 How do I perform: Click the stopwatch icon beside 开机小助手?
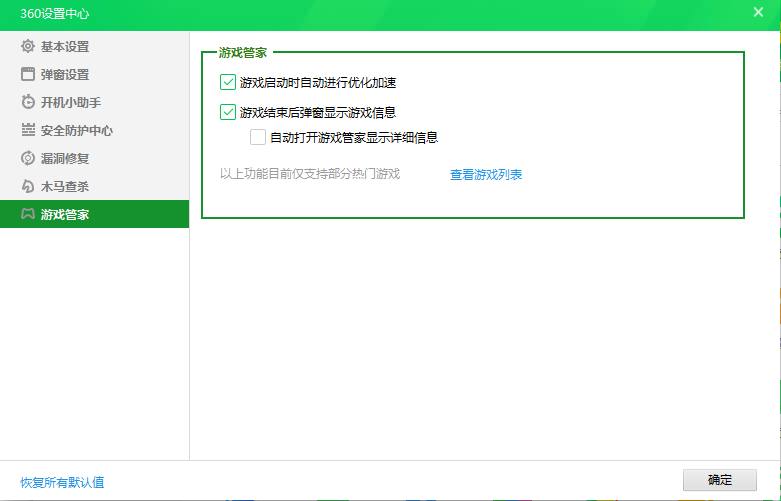tap(28, 102)
